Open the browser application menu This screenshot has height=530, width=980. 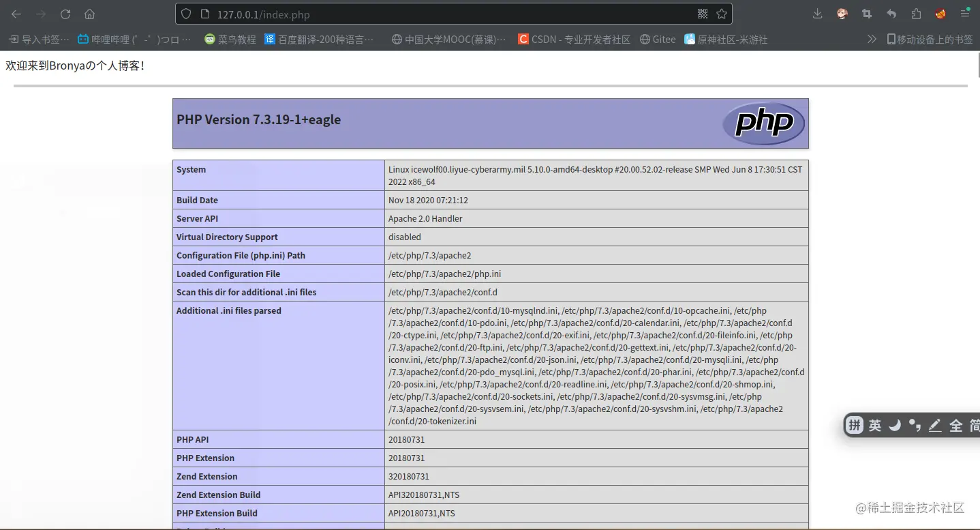pos(965,14)
